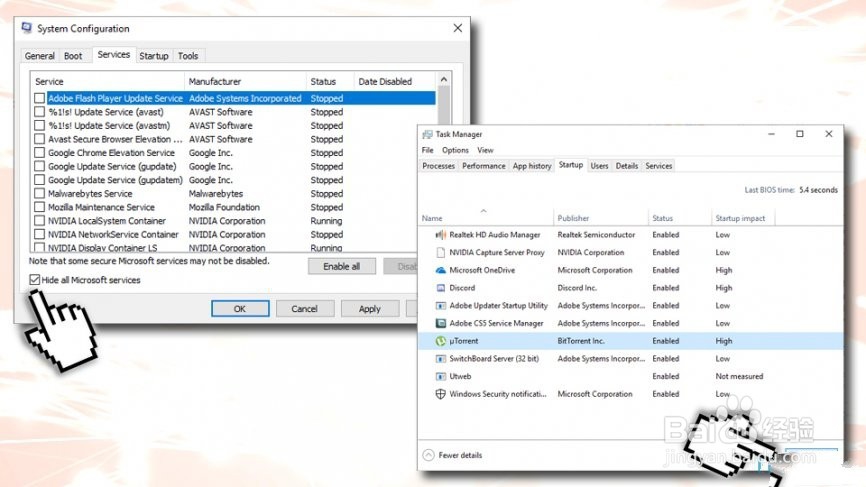This screenshot has height=487, width=866.
Task: Click the Adobe Updater Startup Utility icon
Action: [440, 305]
